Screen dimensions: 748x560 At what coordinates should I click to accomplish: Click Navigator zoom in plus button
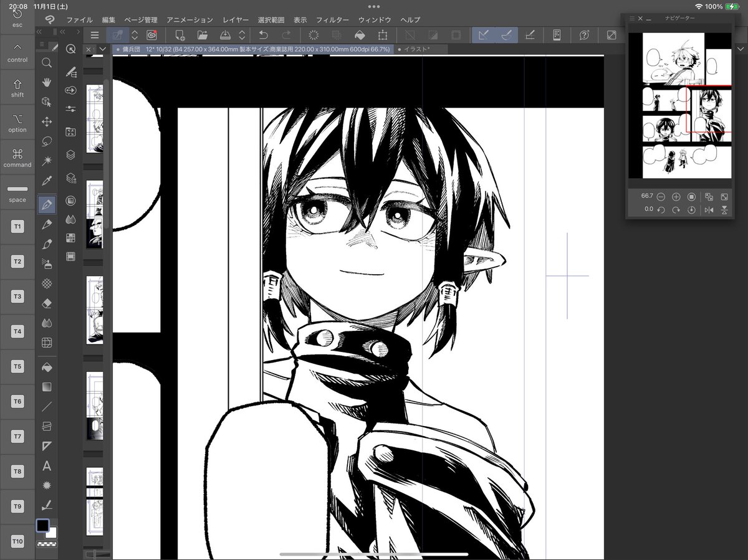click(x=676, y=196)
